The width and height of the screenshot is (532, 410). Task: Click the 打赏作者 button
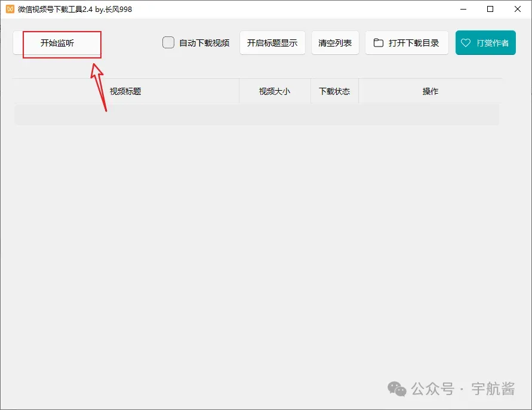tap(485, 43)
